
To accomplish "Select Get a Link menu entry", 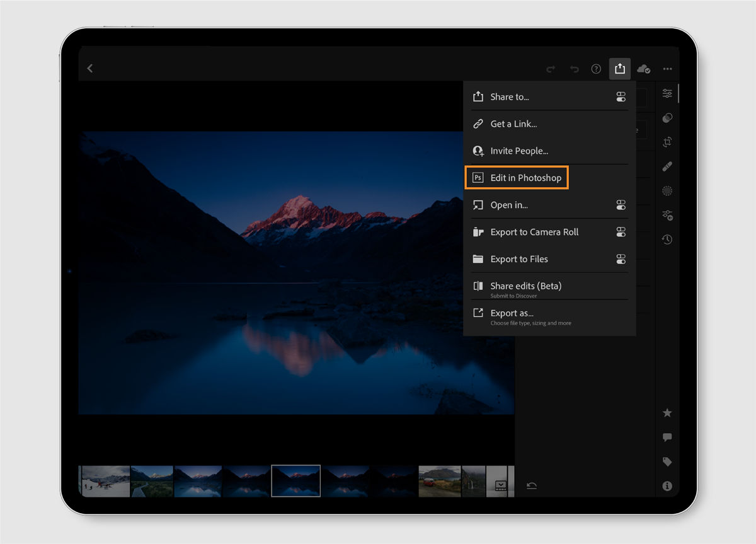I will coord(513,124).
